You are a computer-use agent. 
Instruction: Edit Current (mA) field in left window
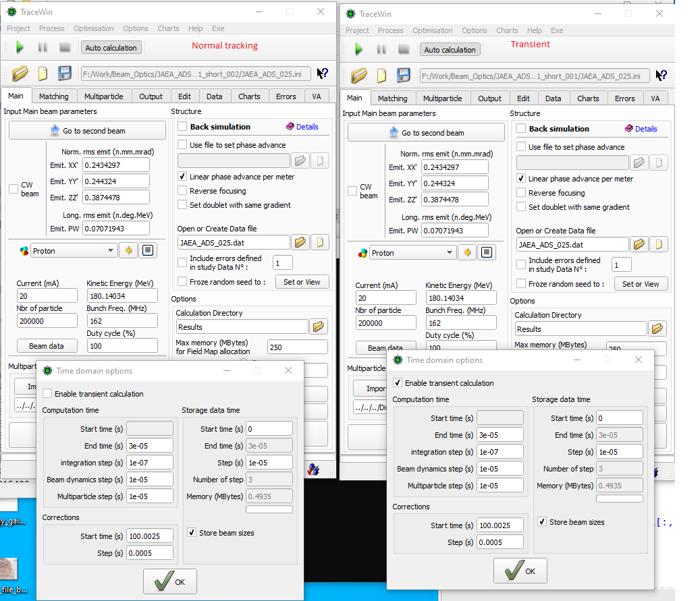47,296
